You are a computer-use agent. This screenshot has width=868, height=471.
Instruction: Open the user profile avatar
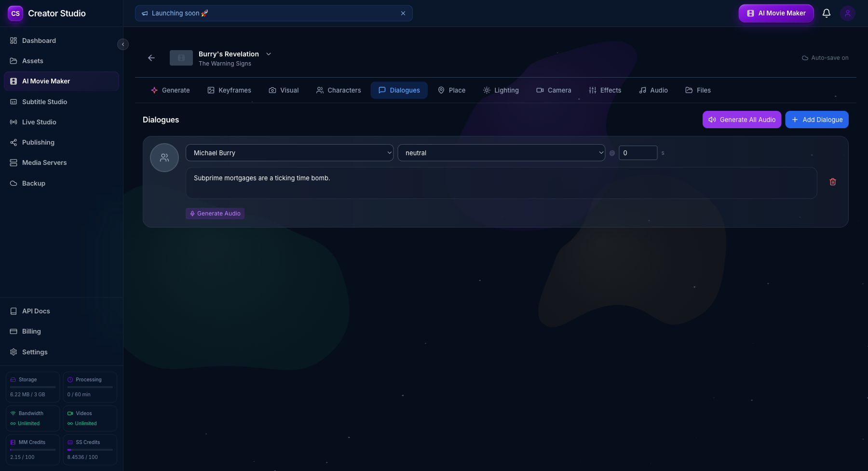click(x=847, y=13)
